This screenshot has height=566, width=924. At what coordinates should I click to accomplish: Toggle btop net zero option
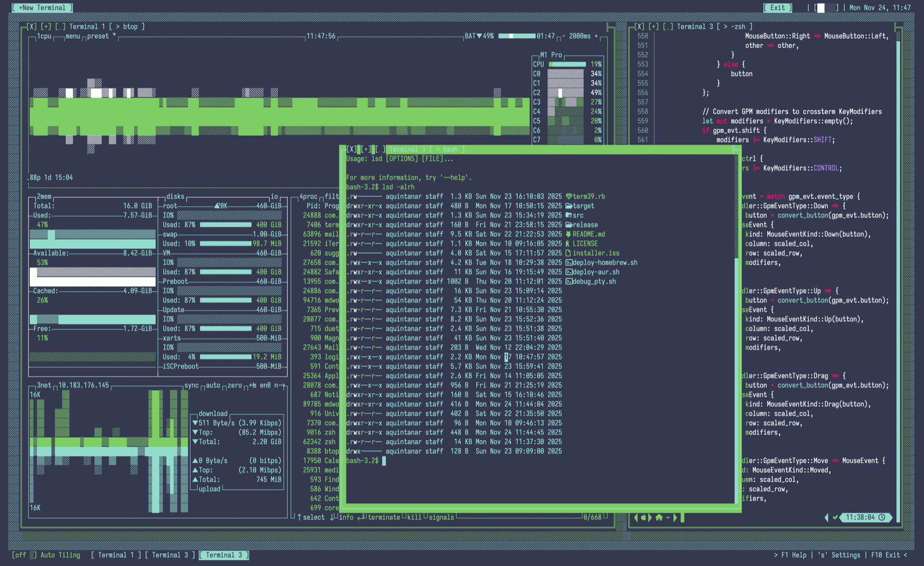[x=234, y=386]
